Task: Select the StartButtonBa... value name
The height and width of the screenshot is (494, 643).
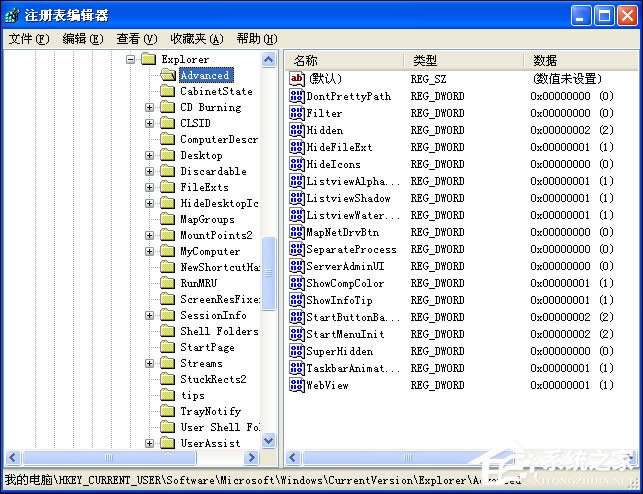Action: coord(353,317)
